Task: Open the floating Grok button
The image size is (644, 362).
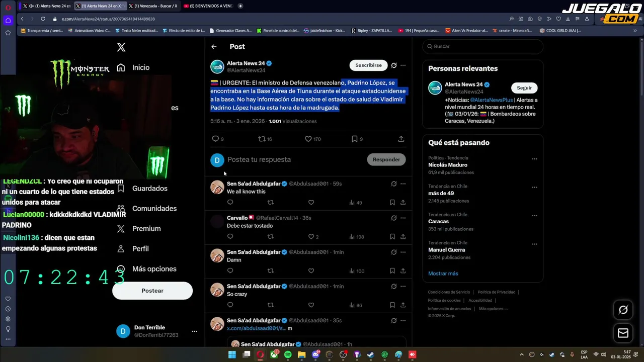Action: pyautogui.click(x=623, y=310)
